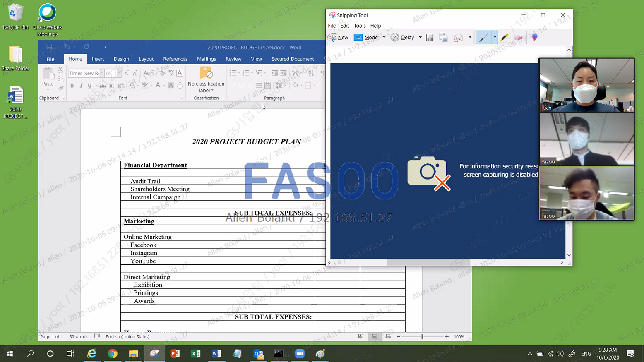
Task: Select the Highlighter tool in Snipping Tool
Action: point(505,37)
